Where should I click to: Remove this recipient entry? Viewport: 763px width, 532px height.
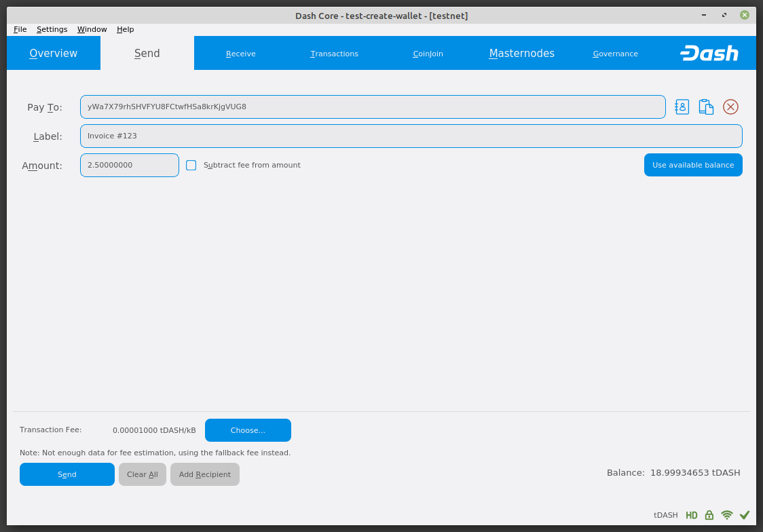[x=730, y=107]
